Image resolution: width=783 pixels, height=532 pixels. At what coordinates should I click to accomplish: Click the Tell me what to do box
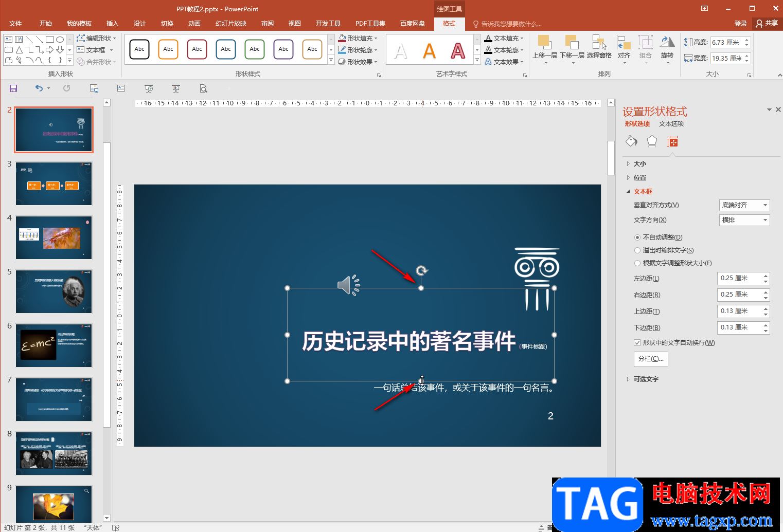508,24
